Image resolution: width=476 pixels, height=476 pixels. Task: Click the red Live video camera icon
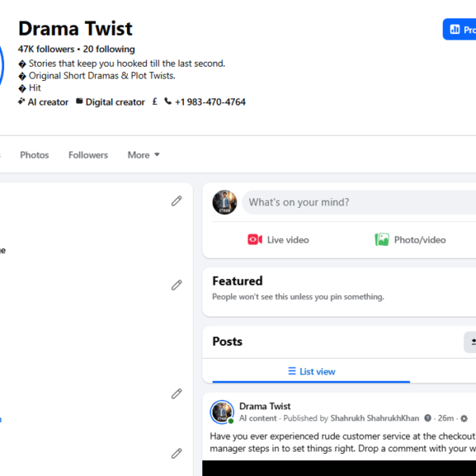tap(255, 240)
